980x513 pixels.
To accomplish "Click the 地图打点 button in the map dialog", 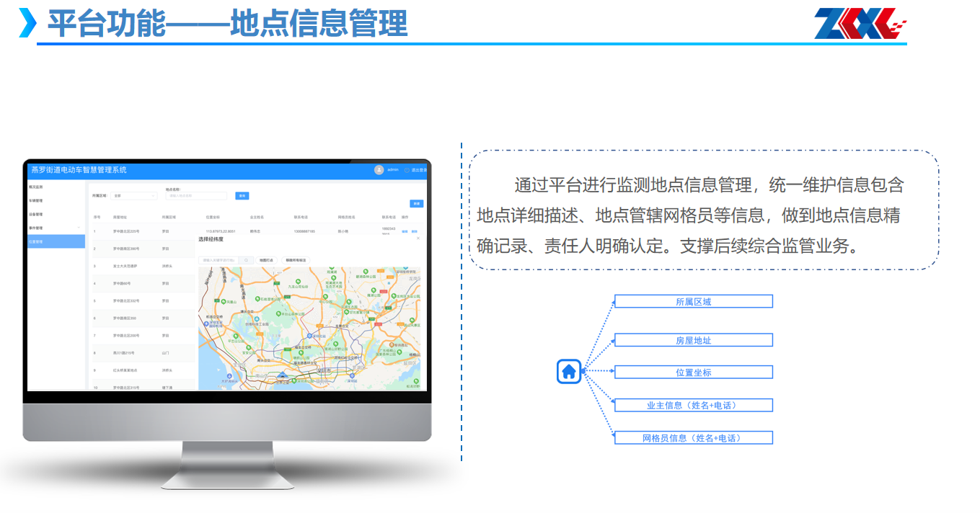I will [267, 259].
